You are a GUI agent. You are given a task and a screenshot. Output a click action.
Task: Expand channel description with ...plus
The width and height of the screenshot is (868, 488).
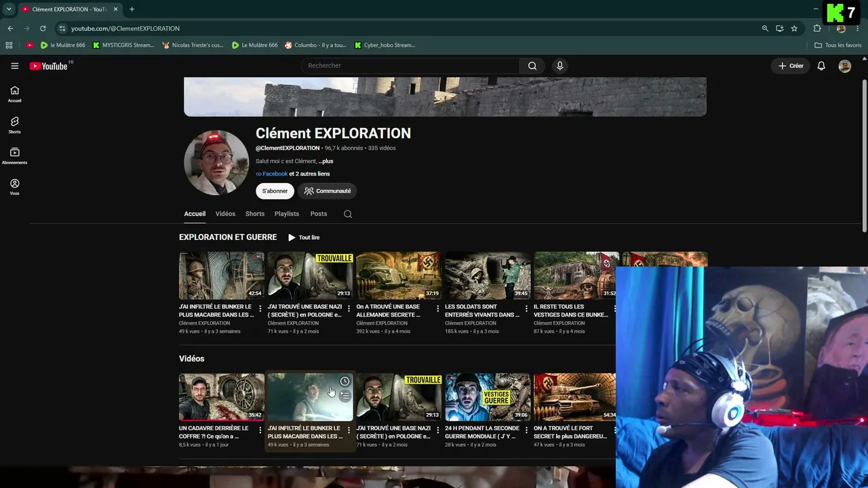tap(326, 161)
